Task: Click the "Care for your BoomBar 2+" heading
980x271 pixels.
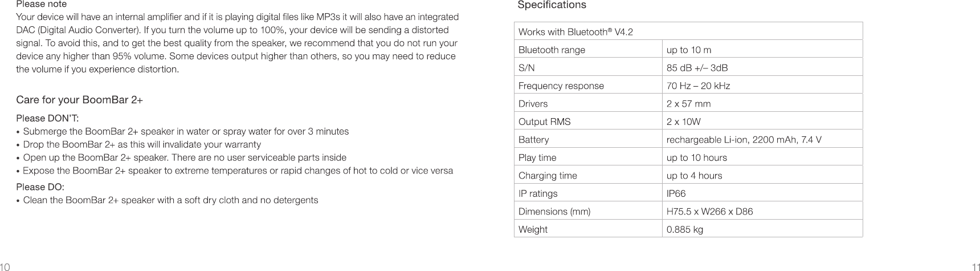Action: pyautogui.click(x=79, y=100)
